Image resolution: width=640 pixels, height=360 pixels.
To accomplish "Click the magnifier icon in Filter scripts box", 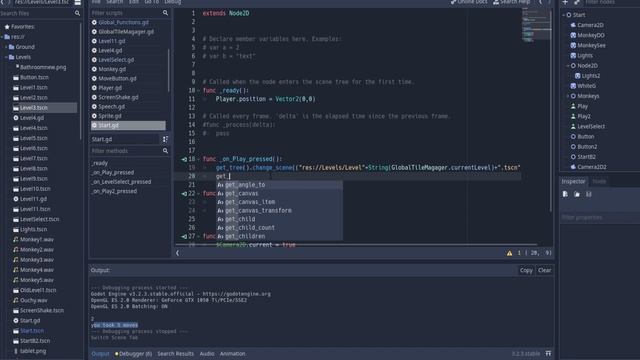I will click(x=165, y=13).
